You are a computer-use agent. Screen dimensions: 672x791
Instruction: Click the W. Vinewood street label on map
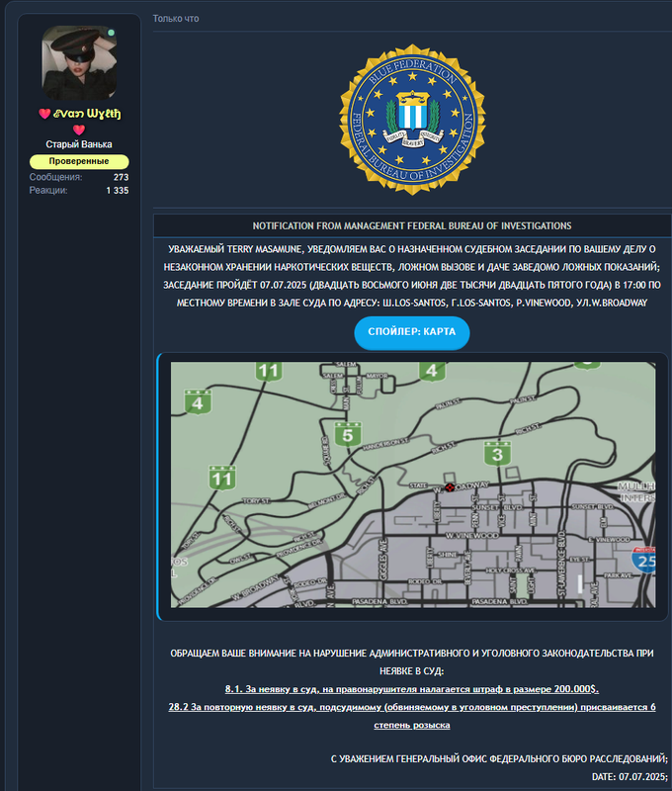(472, 535)
